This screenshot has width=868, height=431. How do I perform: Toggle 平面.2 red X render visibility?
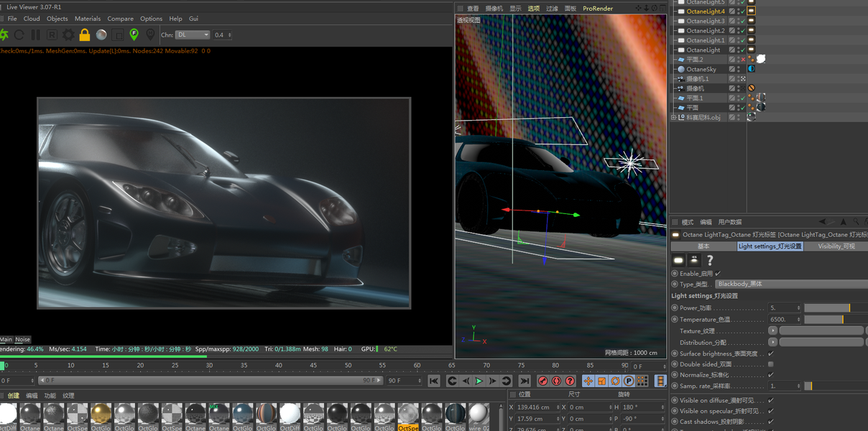pos(743,60)
